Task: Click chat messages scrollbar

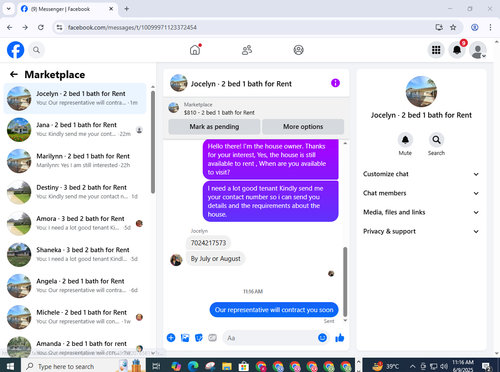Action: tap(345, 281)
